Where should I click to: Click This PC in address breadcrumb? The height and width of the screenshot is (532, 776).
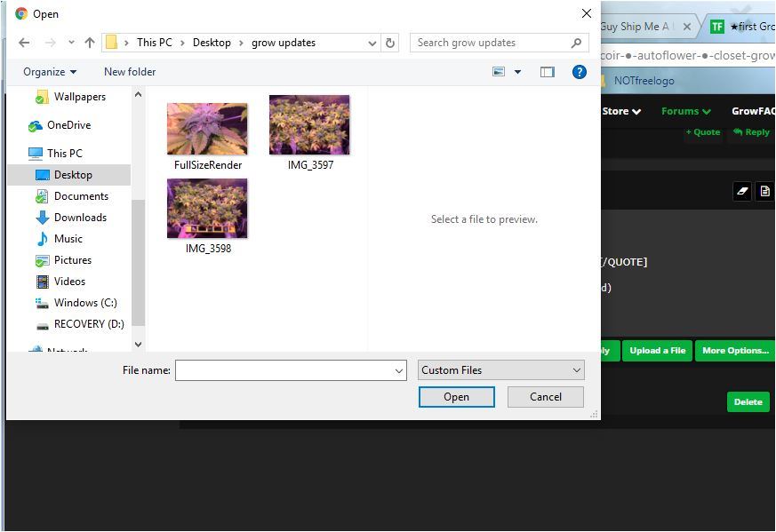point(155,43)
